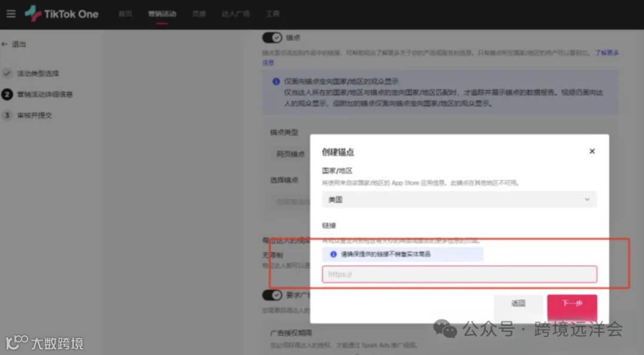This screenshot has height=355, width=644.
Task: Click the info icon beside 请确保提供的链接
Action: coord(333,254)
